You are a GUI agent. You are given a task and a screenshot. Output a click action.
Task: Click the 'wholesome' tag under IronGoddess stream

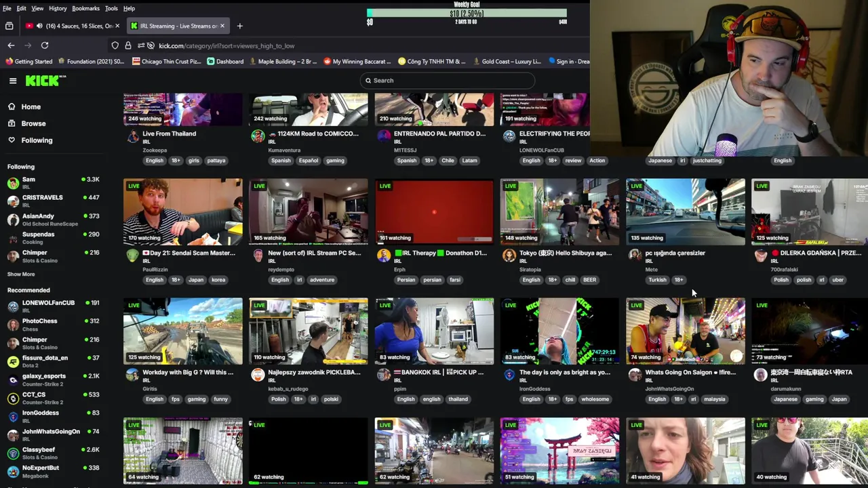click(595, 399)
